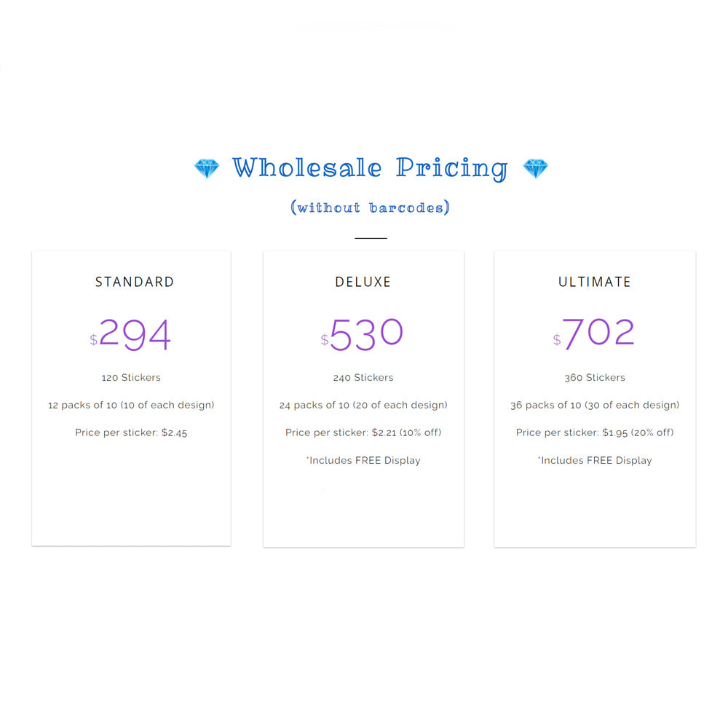Viewport: 728px width, 728px height.
Task: Click the $2.21 (10% off) price line
Action: [x=363, y=432]
